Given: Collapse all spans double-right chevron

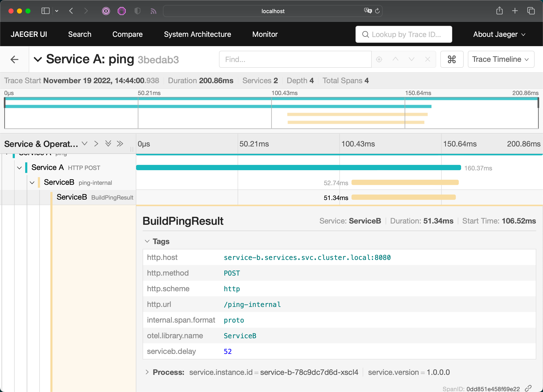Looking at the screenshot, I should click(x=120, y=144).
